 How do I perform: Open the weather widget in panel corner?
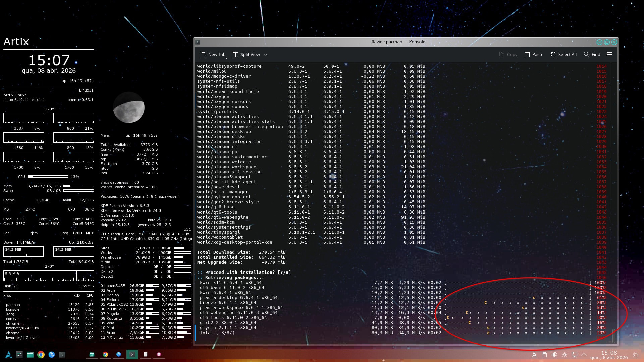635,355
